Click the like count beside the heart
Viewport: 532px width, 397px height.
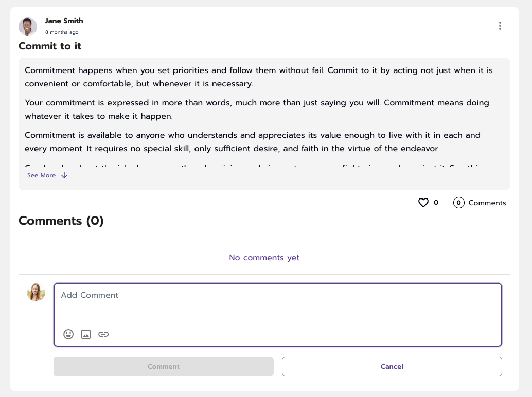pyautogui.click(x=436, y=203)
